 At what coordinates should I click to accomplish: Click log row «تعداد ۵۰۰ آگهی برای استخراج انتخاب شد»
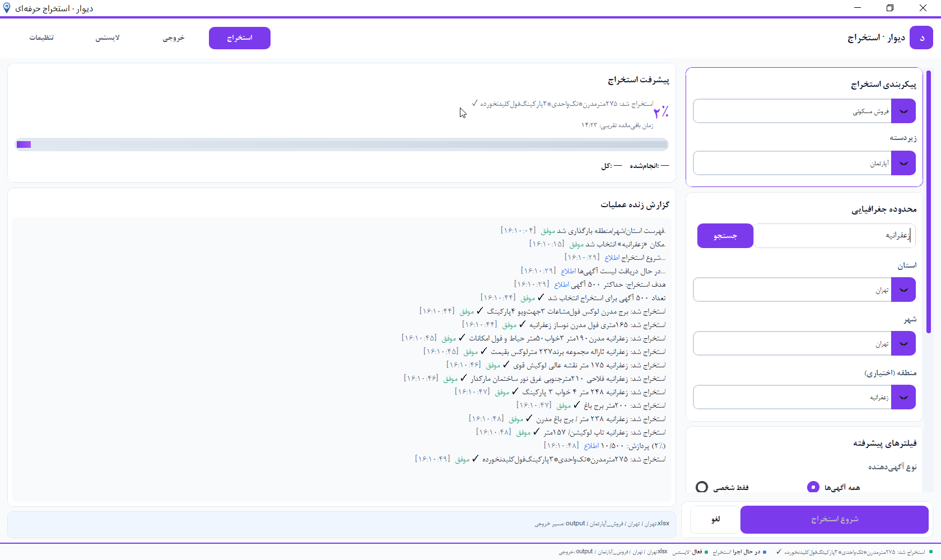click(573, 298)
